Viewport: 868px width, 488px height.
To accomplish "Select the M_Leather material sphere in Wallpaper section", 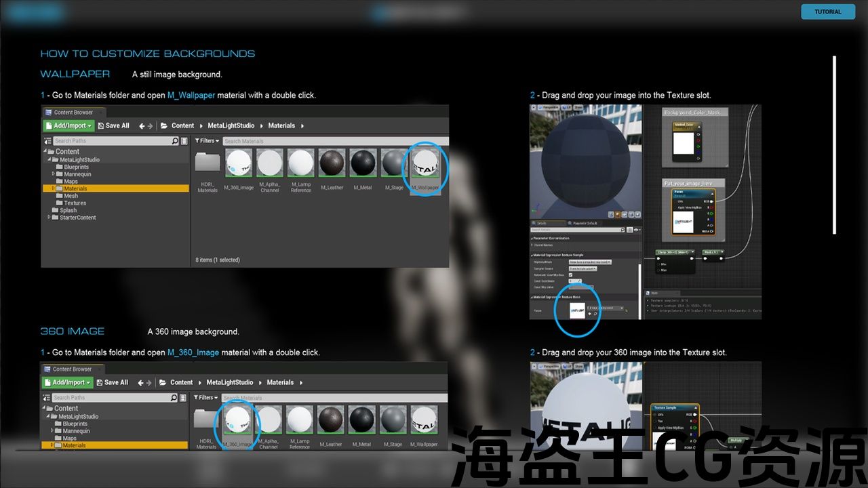I will (x=332, y=163).
